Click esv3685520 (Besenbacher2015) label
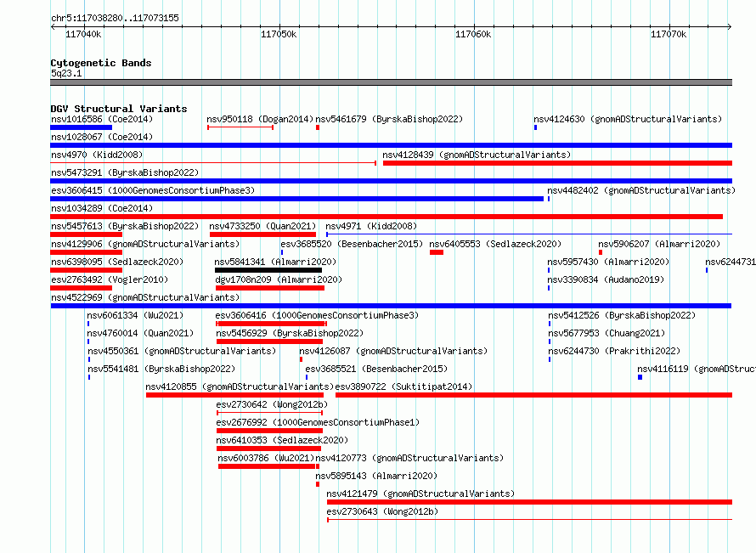The height and width of the screenshot is (553, 756). tap(352, 244)
